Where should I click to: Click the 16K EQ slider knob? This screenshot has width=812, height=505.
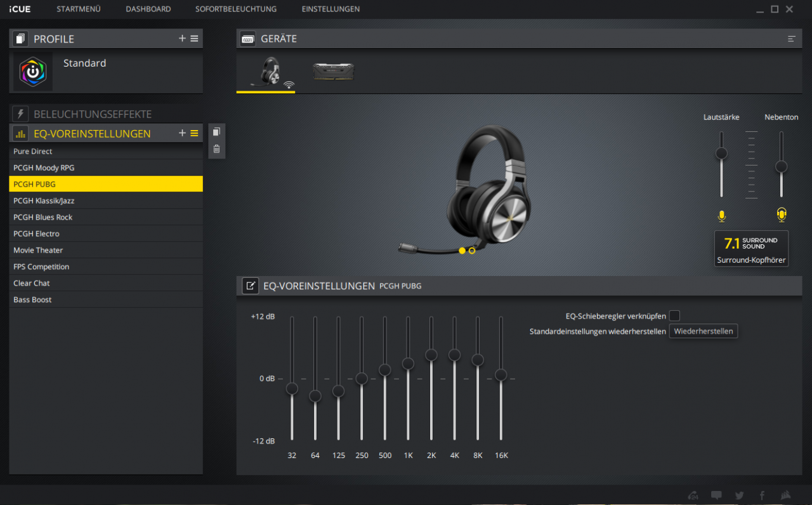point(501,374)
